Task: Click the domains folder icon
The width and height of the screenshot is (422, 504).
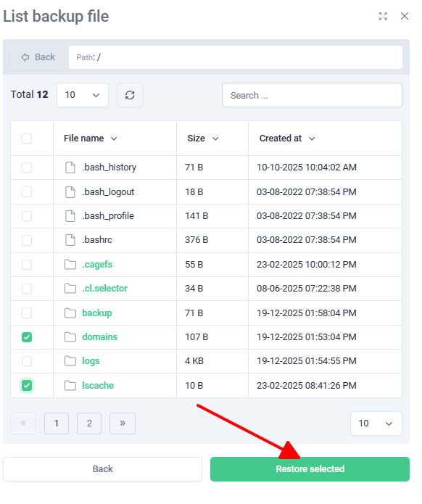Action: point(70,337)
